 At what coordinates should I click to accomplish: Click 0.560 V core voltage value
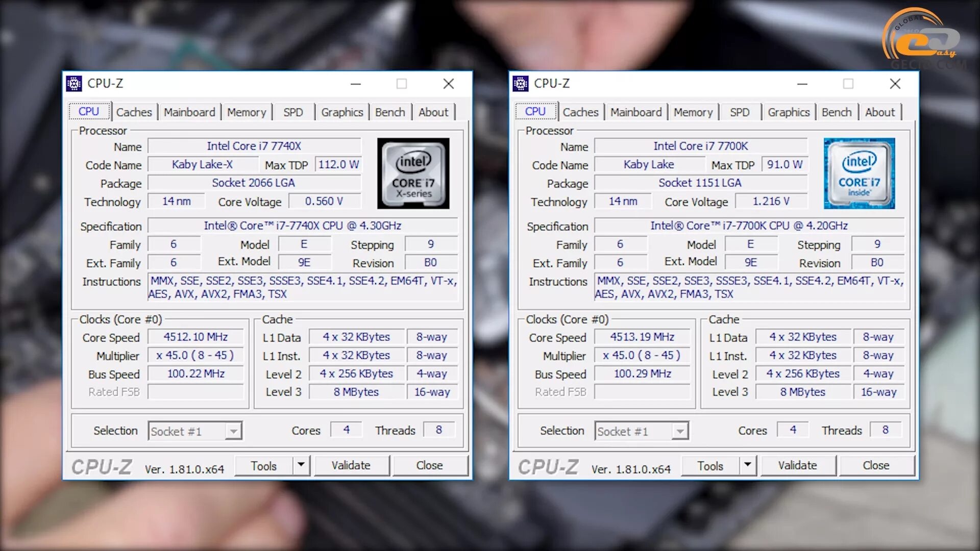[x=325, y=201]
